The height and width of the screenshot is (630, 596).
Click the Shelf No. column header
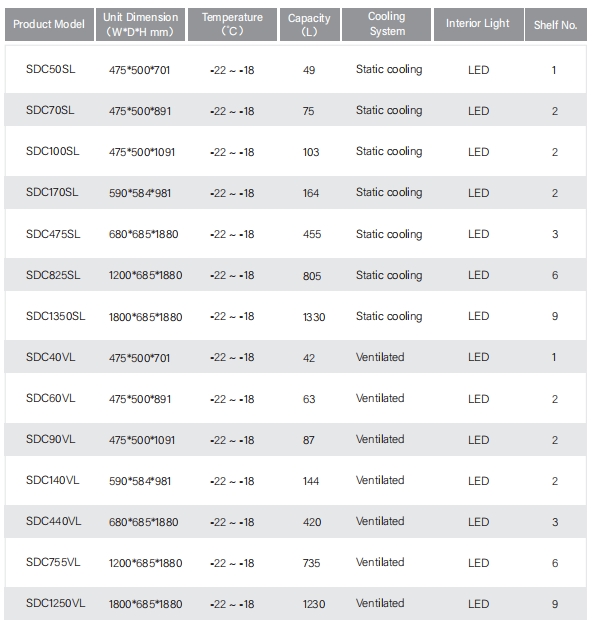pos(556,24)
